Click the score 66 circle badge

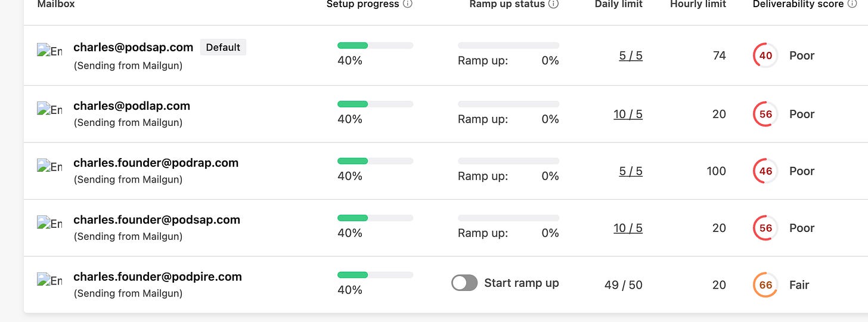pos(765,285)
